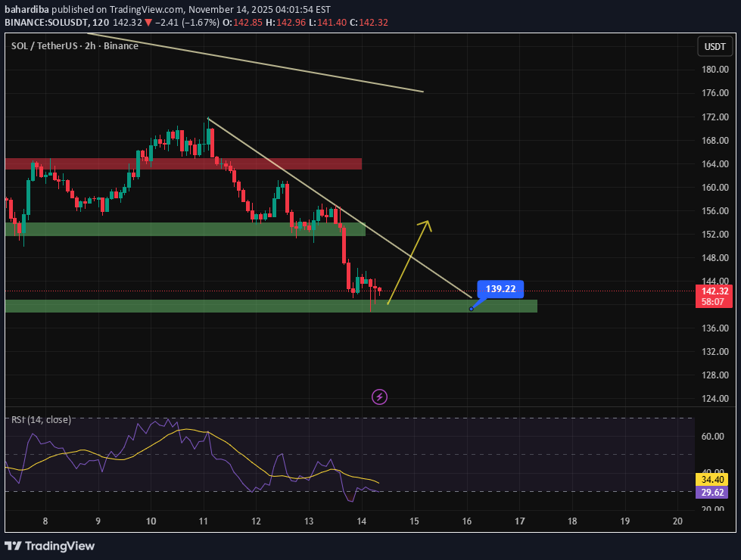Open the RSI (14, close) indicator legend

coord(41,419)
